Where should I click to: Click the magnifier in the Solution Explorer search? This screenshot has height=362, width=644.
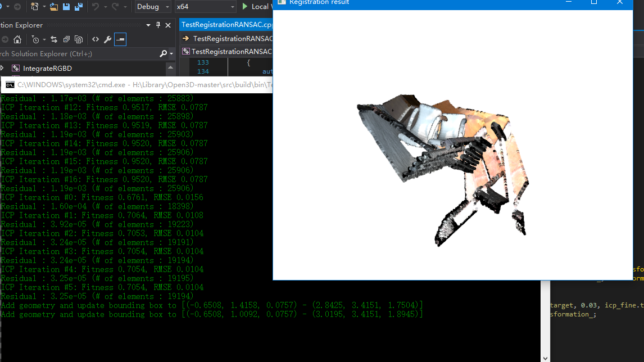pyautogui.click(x=163, y=53)
